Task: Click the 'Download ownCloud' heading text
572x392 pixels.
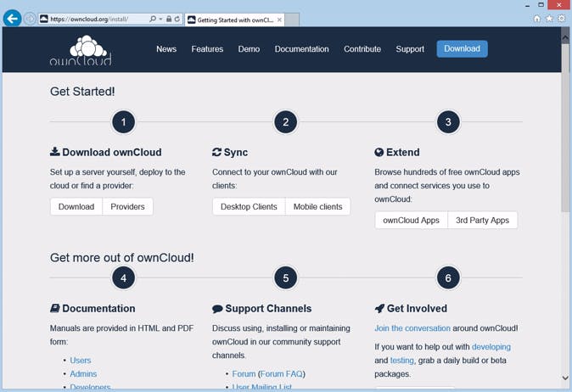Action: (x=112, y=153)
